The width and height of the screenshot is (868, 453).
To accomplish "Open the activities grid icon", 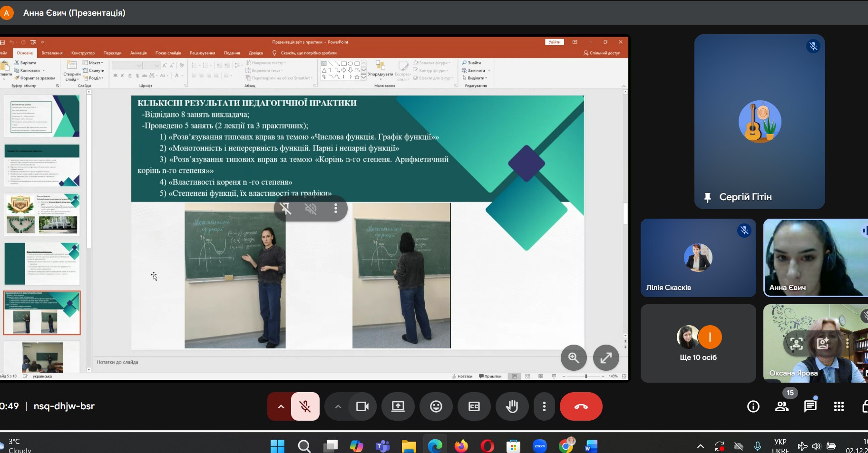I will pos(839,406).
